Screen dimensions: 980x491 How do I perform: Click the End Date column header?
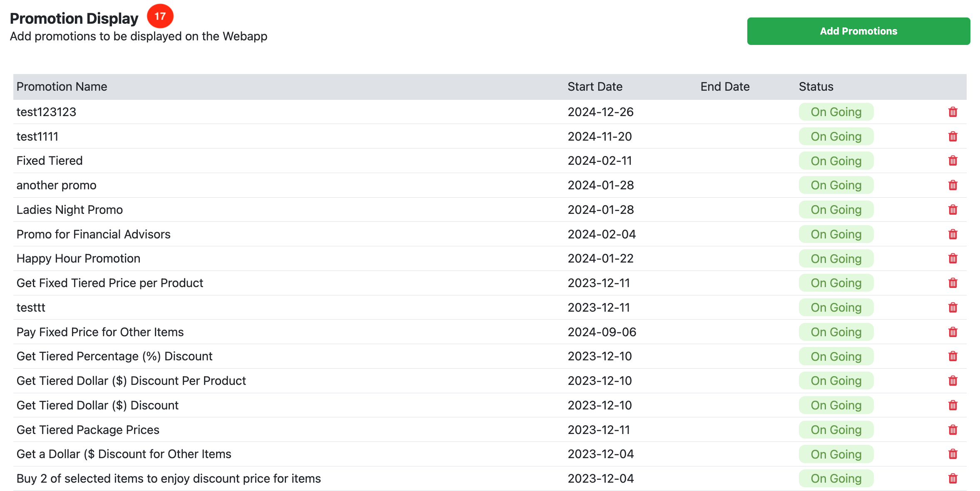click(x=724, y=87)
